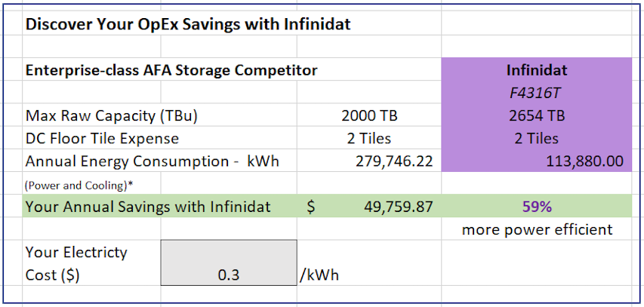Click the electricity cost input cell showing 0.3

tap(228, 275)
